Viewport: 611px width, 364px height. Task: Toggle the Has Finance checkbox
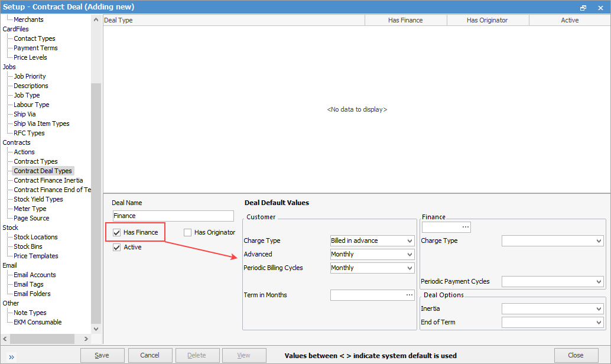tap(116, 233)
